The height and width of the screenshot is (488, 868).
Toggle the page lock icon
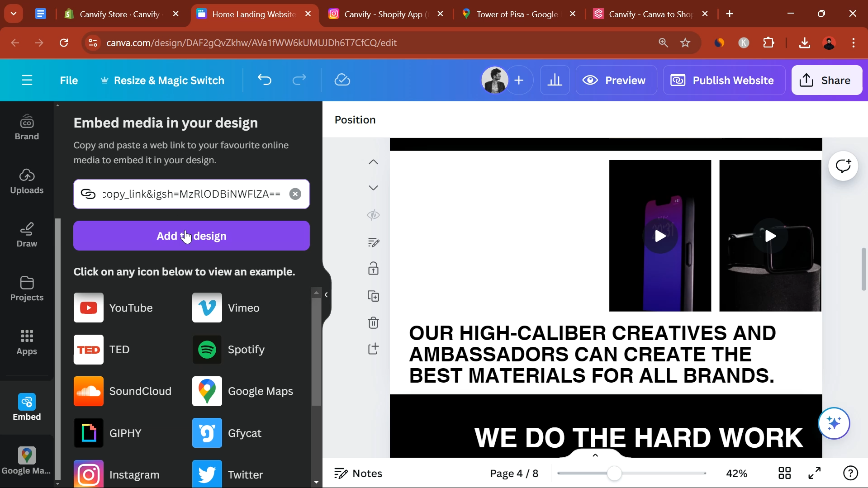coord(373,269)
